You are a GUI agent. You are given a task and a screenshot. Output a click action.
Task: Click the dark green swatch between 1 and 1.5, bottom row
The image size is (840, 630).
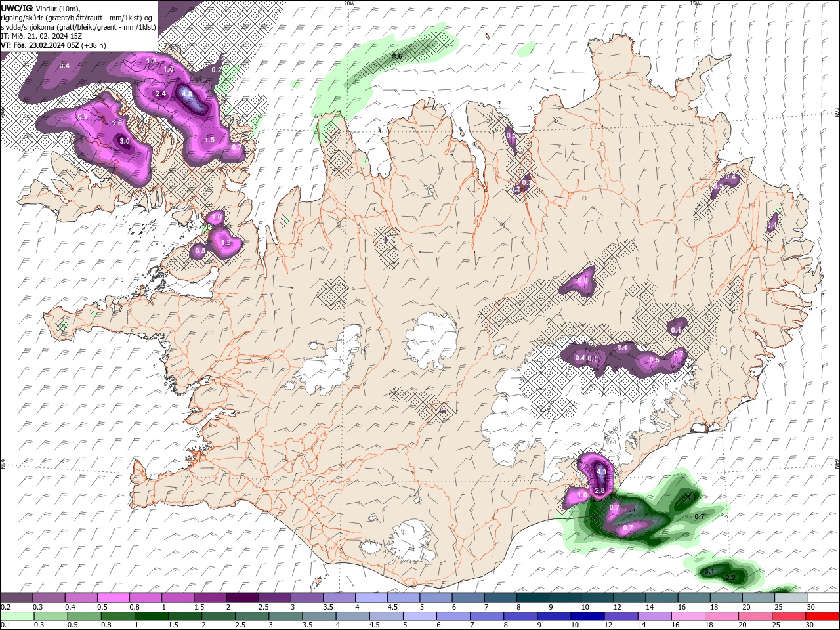[x=152, y=616]
